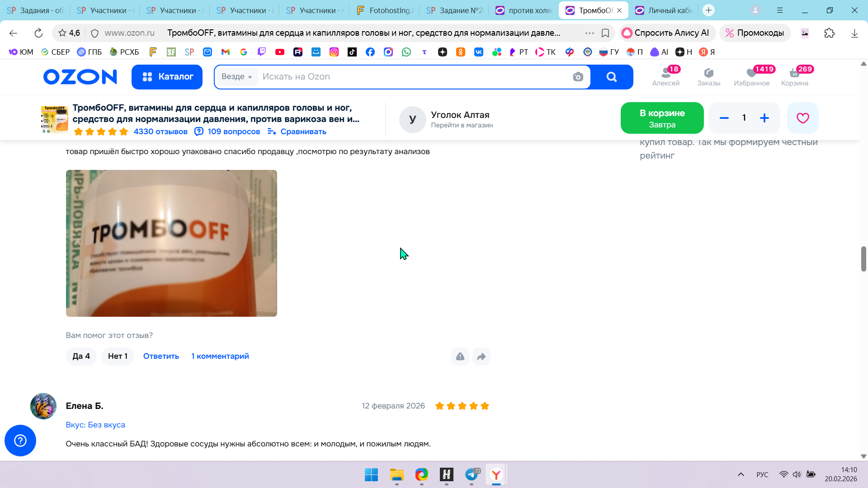
Task: Toggle the heart favorite button for product
Action: tap(802, 118)
